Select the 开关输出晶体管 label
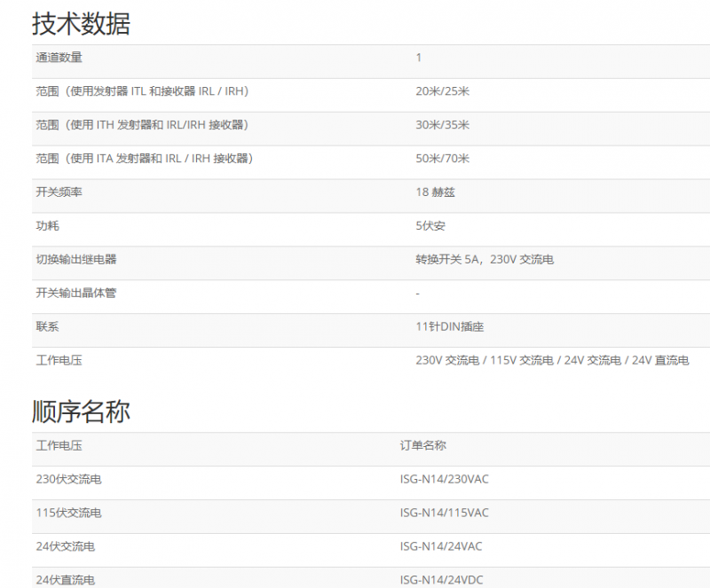This screenshot has width=710, height=588. pyautogui.click(x=76, y=294)
